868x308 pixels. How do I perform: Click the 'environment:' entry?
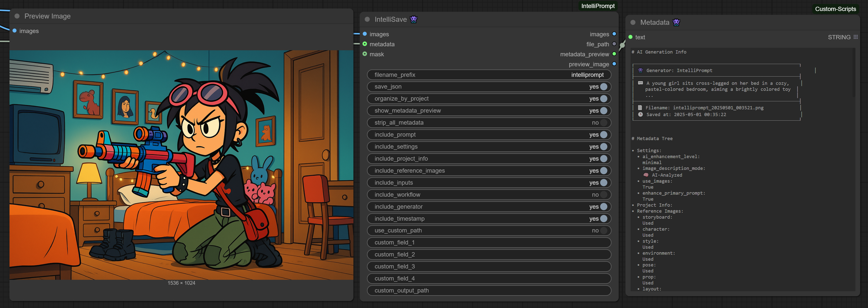pyautogui.click(x=658, y=253)
